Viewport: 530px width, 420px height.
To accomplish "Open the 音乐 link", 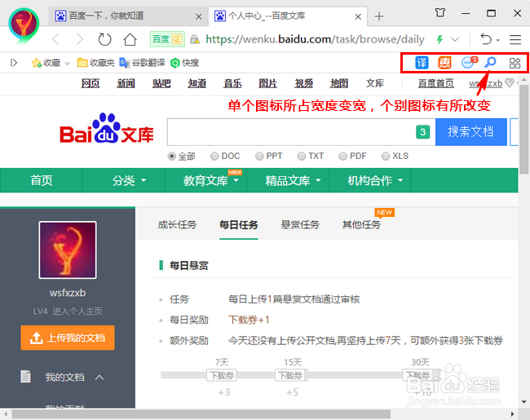I will [x=232, y=83].
